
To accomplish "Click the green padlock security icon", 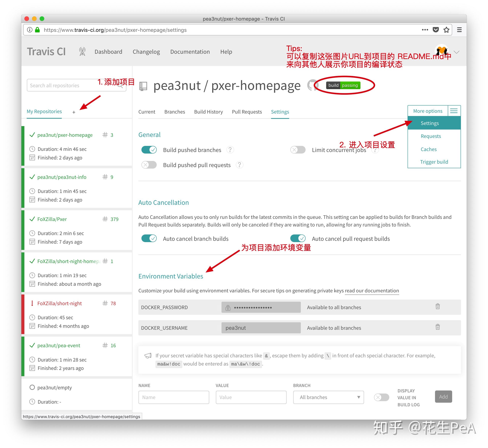I will click(x=37, y=30).
